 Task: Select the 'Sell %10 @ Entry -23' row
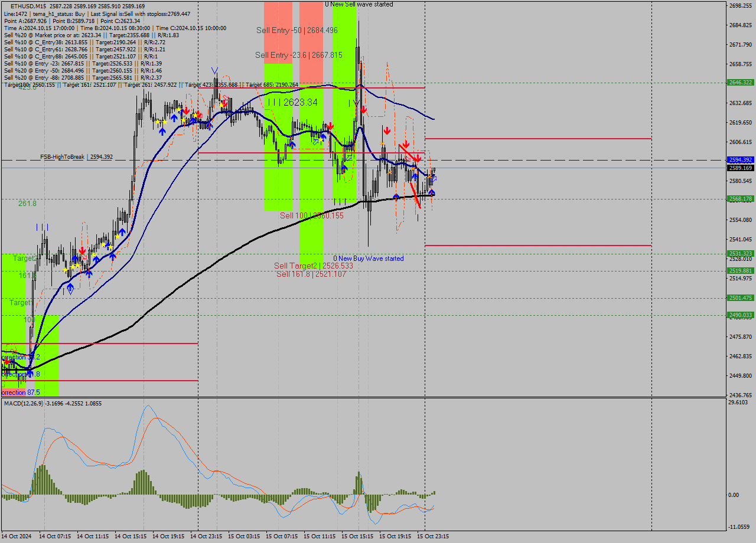pyautogui.click(x=83, y=63)
